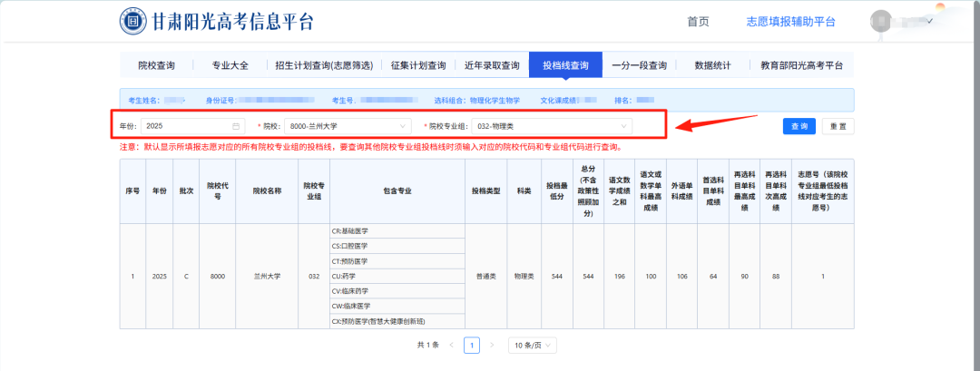
Task: Open 一分一段查询 tab
Action: point(639,65)
